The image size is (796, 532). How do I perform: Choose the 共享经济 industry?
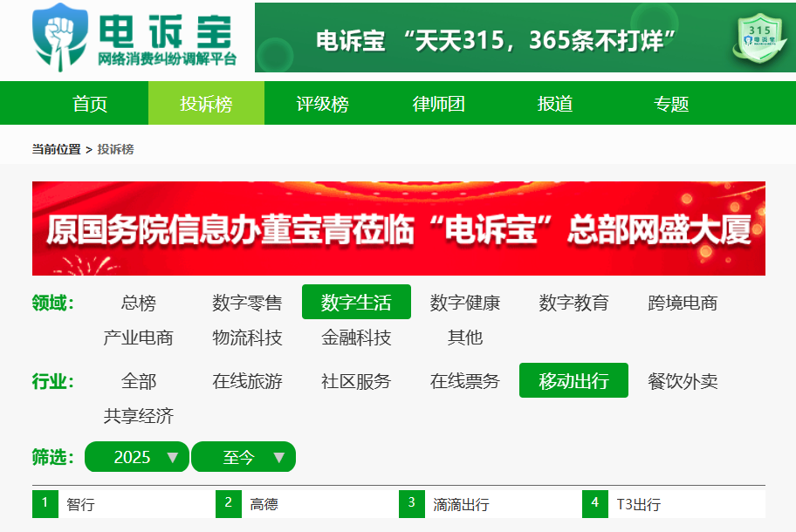(139, 415)
